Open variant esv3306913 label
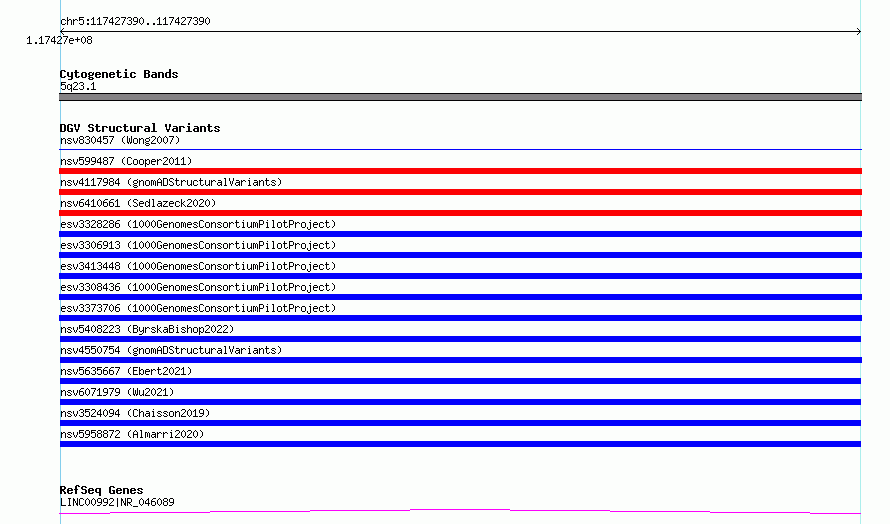 click(x=198, y=245)
